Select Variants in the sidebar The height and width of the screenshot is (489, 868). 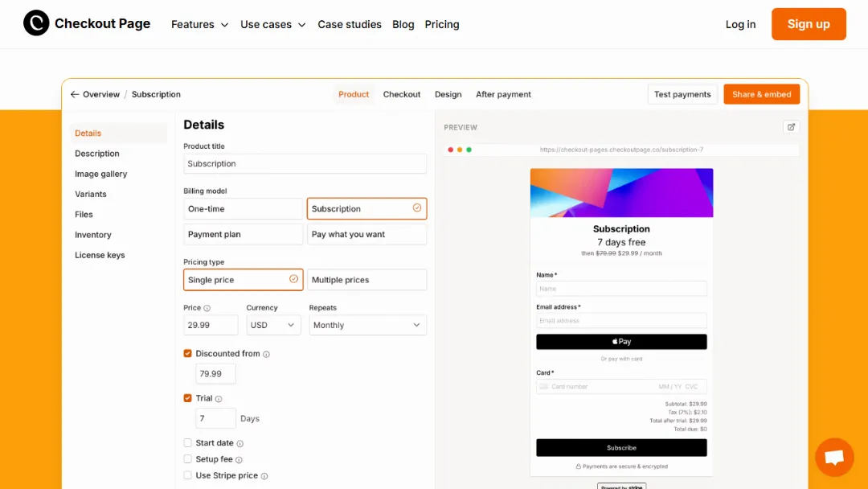coord(90,194)
